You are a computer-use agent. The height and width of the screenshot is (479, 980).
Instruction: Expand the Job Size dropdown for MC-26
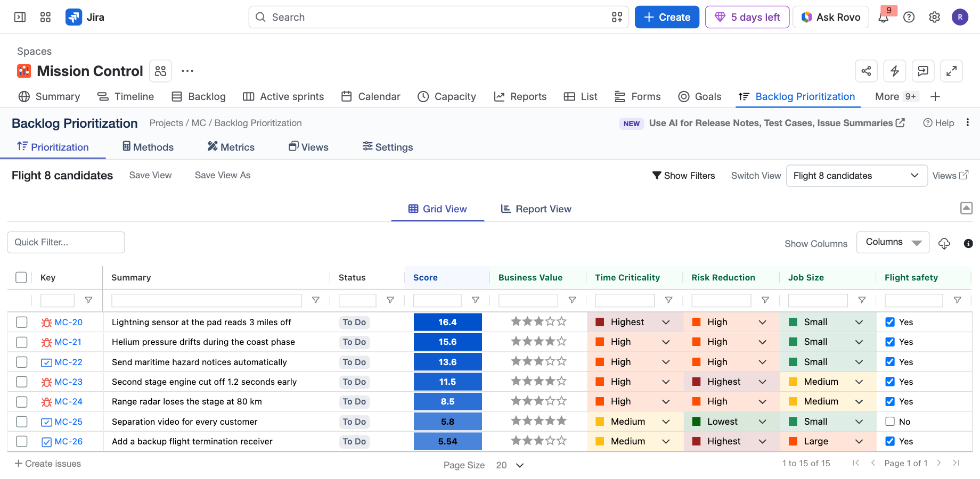click(859, 441)
